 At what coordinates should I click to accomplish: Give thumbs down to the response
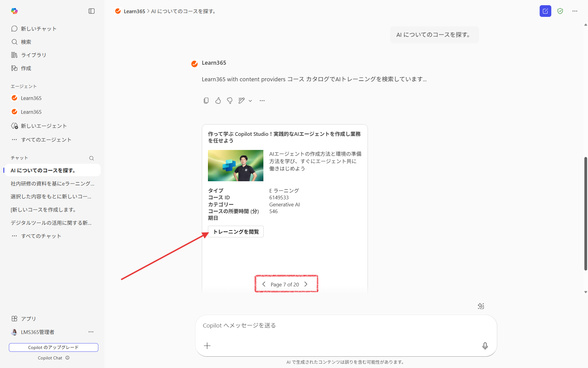(230, 101)
